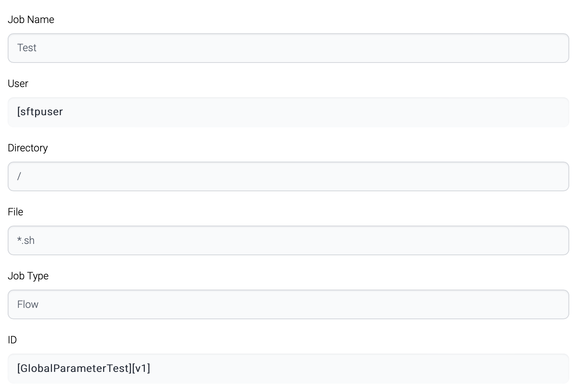Click the "Job Type" label
The image size is (574, 392).
28,276
